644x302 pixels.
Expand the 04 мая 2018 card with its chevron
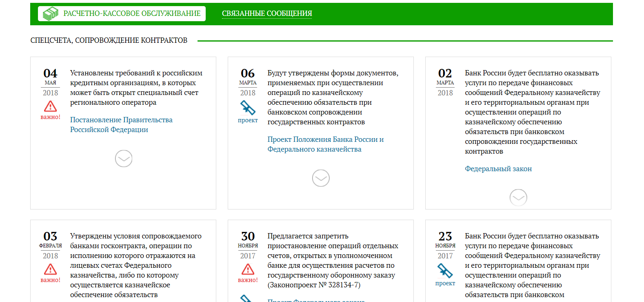[123, 159]
